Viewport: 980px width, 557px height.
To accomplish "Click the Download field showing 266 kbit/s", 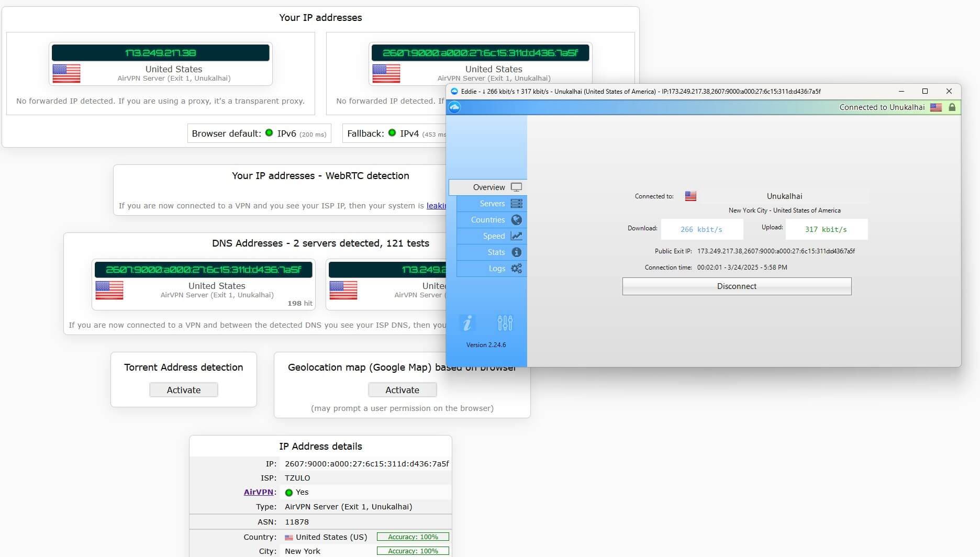I will click(x=701, y=229).
